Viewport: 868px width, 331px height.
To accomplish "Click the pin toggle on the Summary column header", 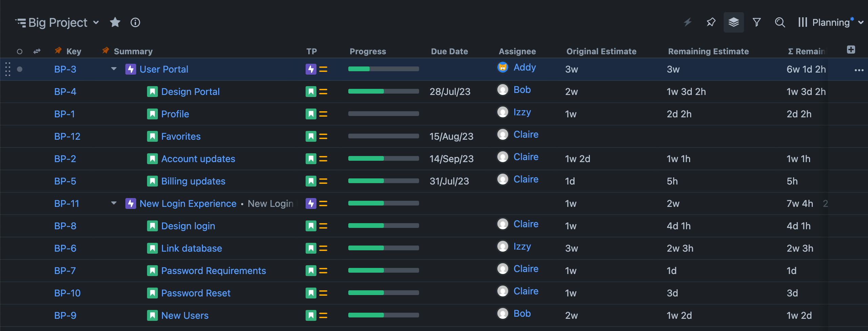I will pos(105,51).
